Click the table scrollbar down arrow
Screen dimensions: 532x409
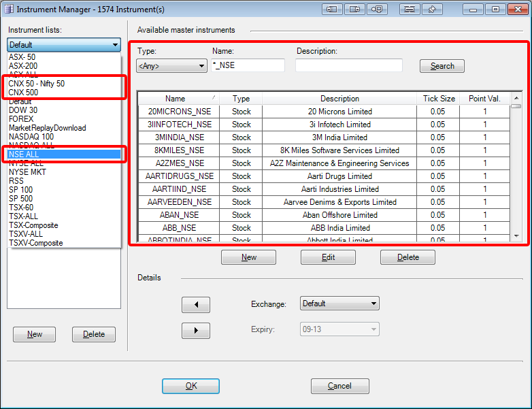[x=516, y=236]
